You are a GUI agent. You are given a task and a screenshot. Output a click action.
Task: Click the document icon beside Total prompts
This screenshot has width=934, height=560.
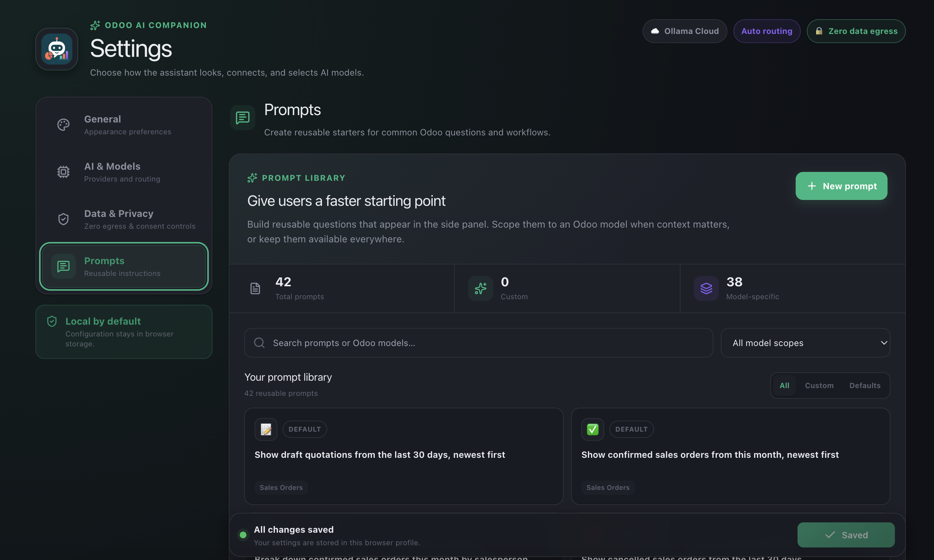tap(255, 288)
